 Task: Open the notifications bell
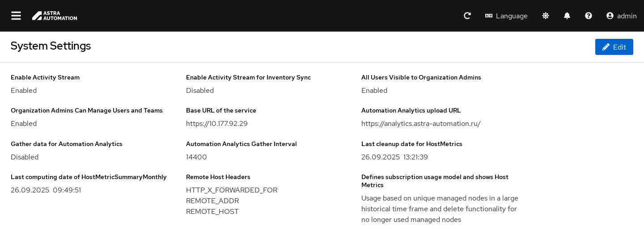pos(567,16)
